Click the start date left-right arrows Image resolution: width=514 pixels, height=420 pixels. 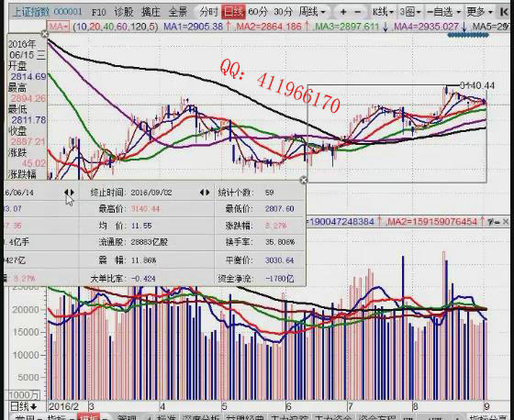(x=69, y=193)
